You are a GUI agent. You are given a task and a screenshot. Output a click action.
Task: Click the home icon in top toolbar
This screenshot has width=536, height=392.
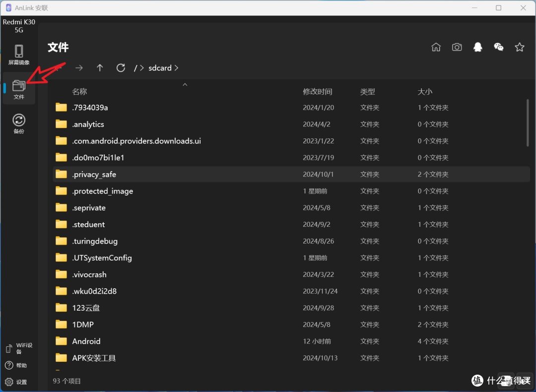436,47
